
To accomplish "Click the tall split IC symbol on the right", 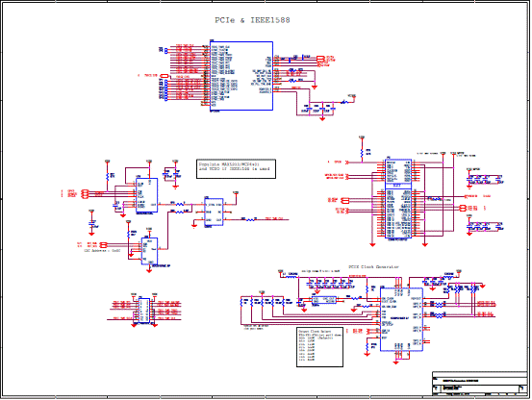I will tap(398, 199).
